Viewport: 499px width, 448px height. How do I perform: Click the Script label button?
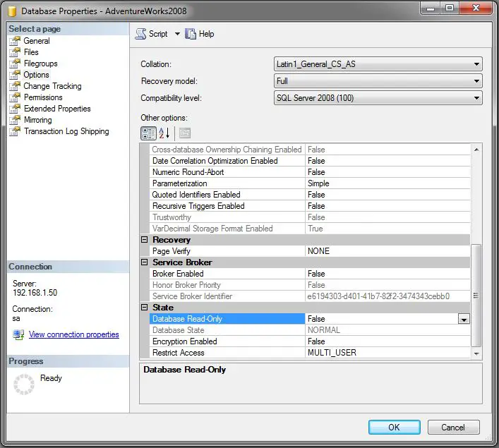pyautogui.click(x=158, y=34)
